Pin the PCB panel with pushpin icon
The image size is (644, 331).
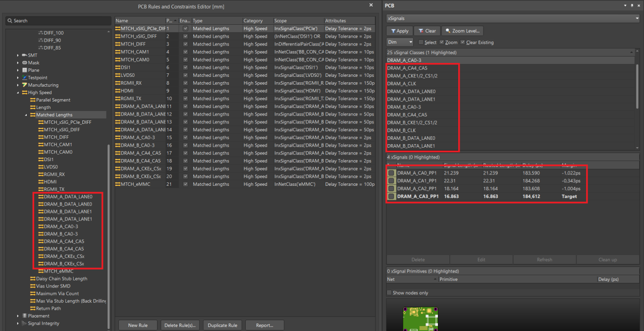click(x=632, y=5)
